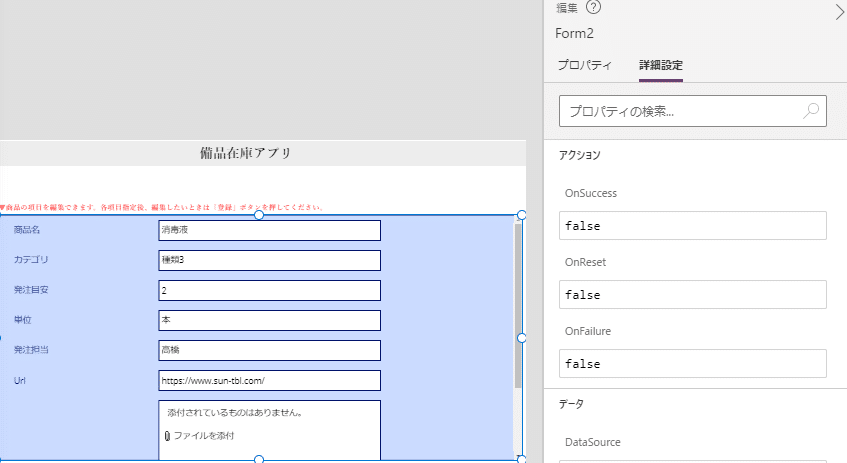Viewport: 847px width, 463px height.
Task: Edit the OnReset formula field
Action: [693, 295]
